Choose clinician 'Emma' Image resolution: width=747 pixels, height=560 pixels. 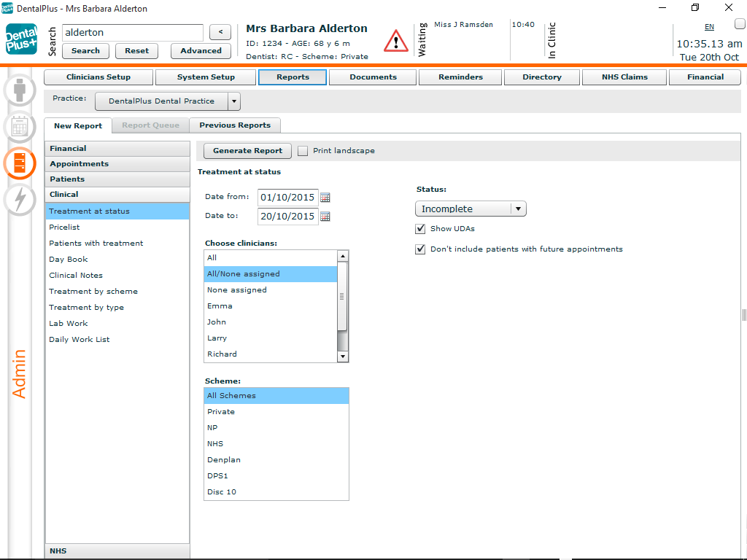coord(271,306)
